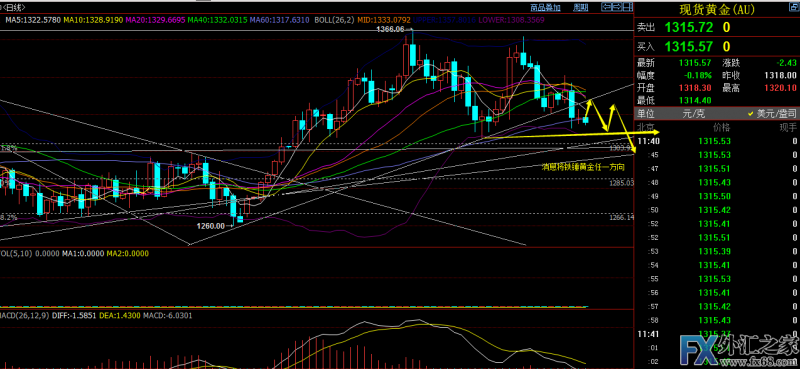Screen dimensions: 800x369
Task: Select the 11:40 tick row
Action: click(x=717, y=141)
